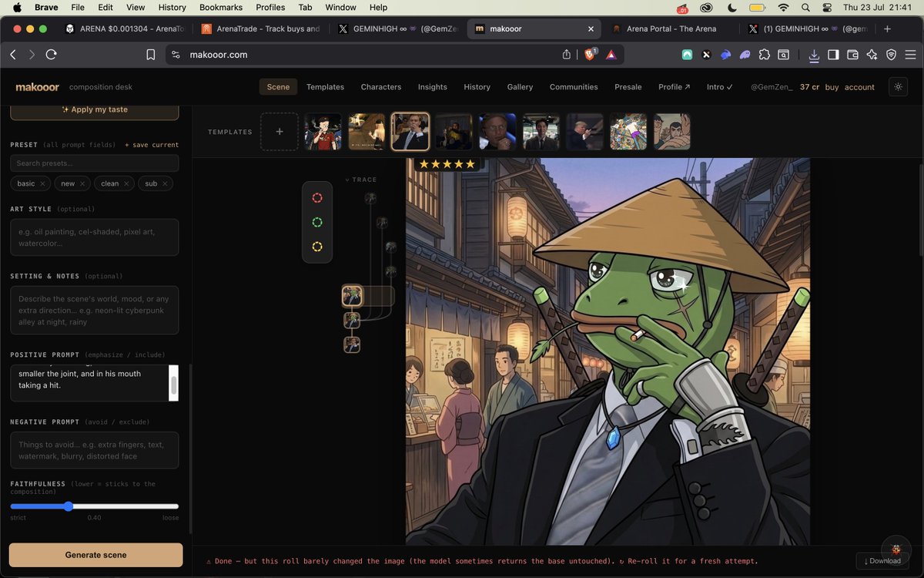Click the positive prompt scrollbar

pyautogui.click(x=174, y=384)
